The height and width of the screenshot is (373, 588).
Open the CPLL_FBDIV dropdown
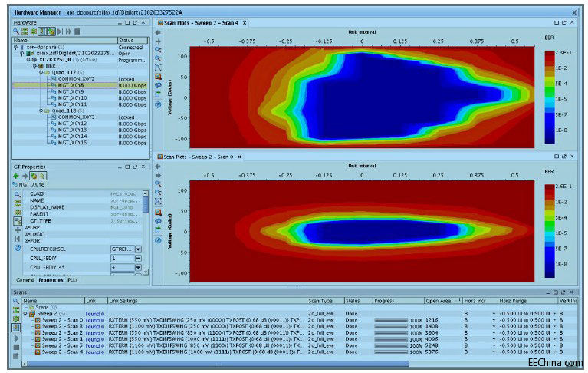pyautogui.click(x=138, y=258)
